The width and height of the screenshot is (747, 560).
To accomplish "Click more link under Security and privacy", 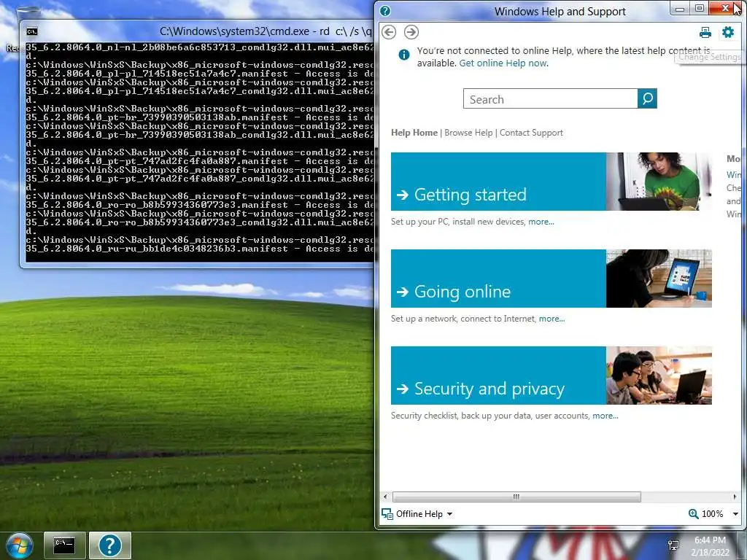I will pyautogui.click(x=605, y=416).
